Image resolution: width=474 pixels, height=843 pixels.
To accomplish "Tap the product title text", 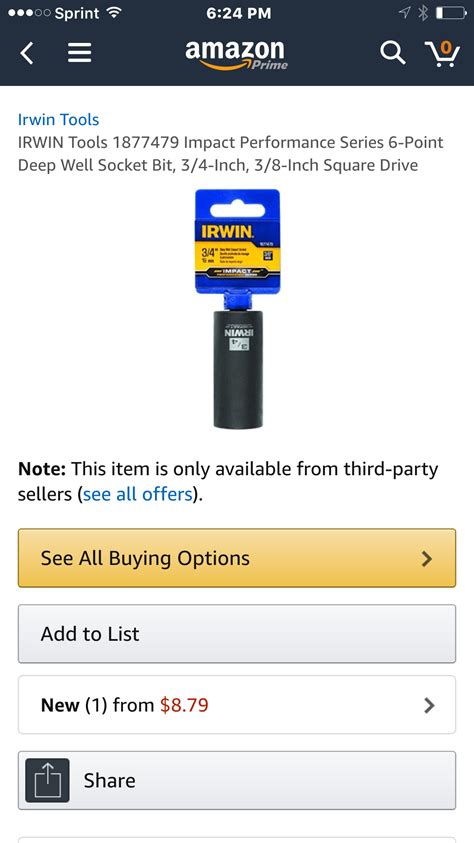I will point(231,154).
